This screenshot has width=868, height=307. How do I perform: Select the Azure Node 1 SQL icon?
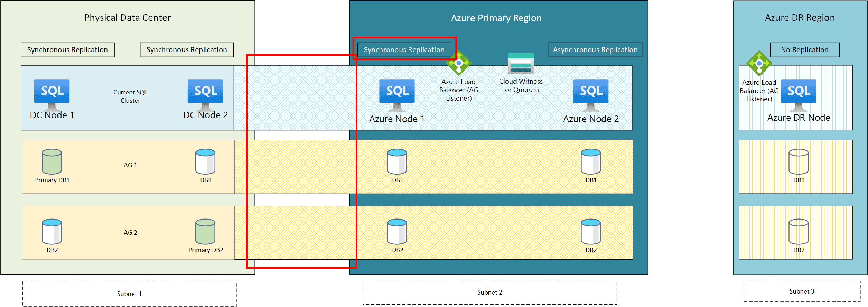pos(397,95)
